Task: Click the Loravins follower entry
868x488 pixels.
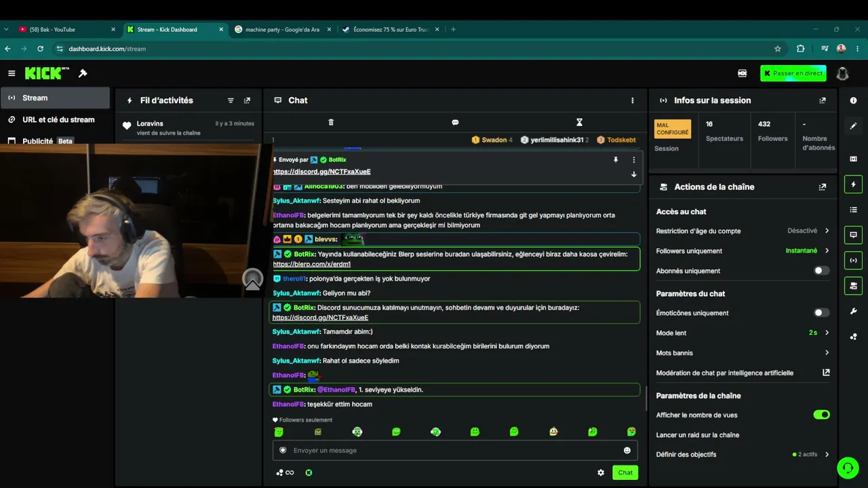Action: [x=189, y=127]
